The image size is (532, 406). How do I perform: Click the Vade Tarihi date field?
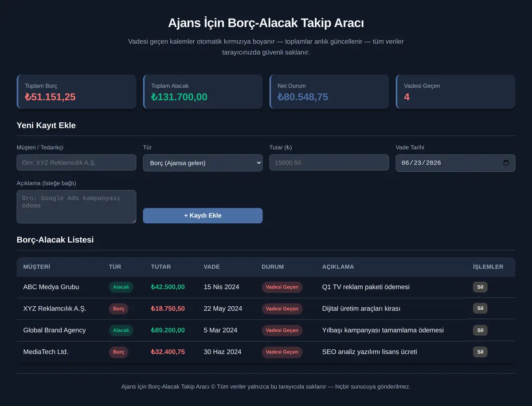pyautogui.click(x=455, y=163)
